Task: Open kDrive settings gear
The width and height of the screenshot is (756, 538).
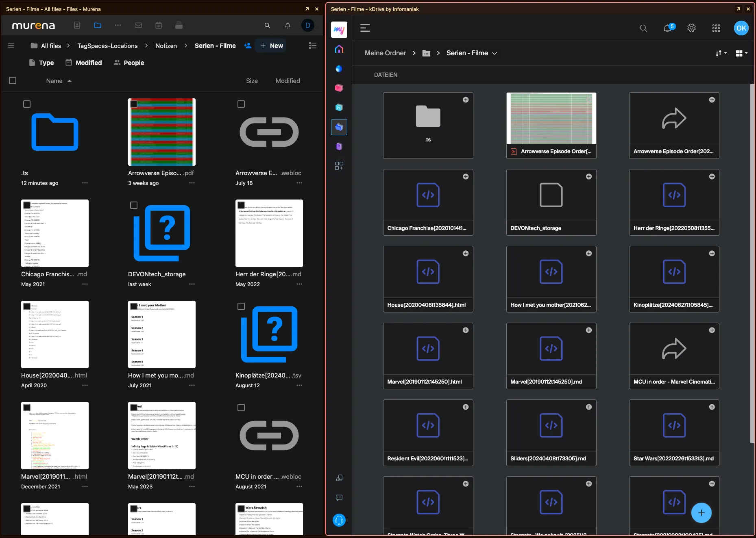Action: pyautogui.click(x=691, y=28)
